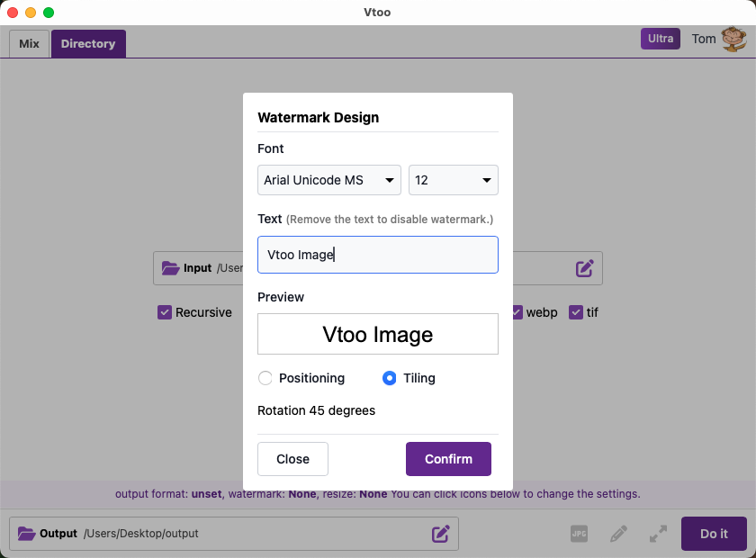The height and width of the screenshot is (558, 756).
Task: Click the Input folder icon
Action: [170, 267]
